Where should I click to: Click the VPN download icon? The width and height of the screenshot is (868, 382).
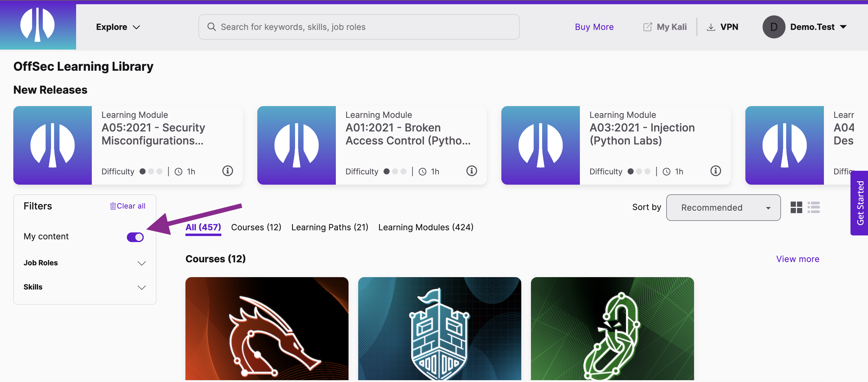[711, 27]
